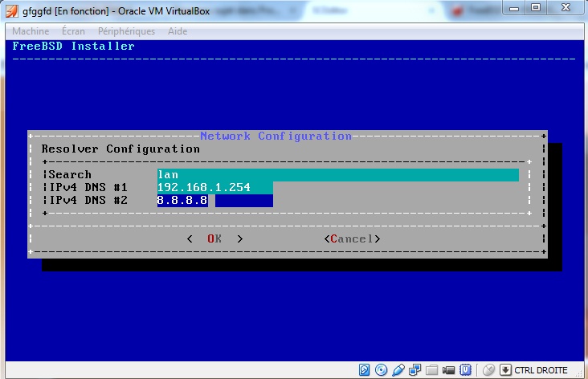Open the Périphériques menu
The width and height of the screenshot is (588, 379).
tap(126, 31)
